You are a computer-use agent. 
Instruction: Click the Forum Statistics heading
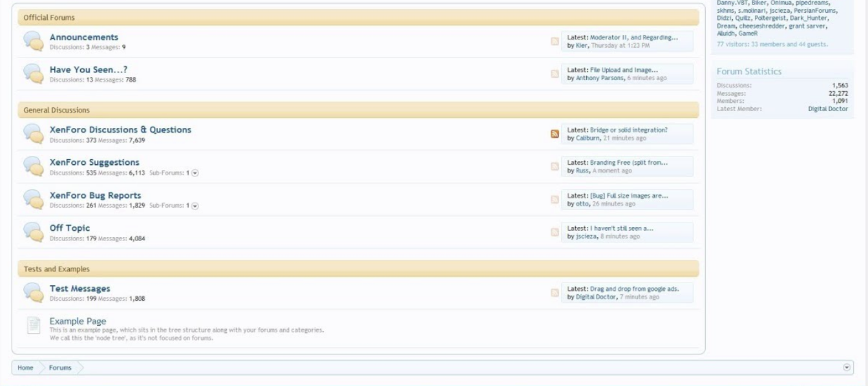point(749,72)
